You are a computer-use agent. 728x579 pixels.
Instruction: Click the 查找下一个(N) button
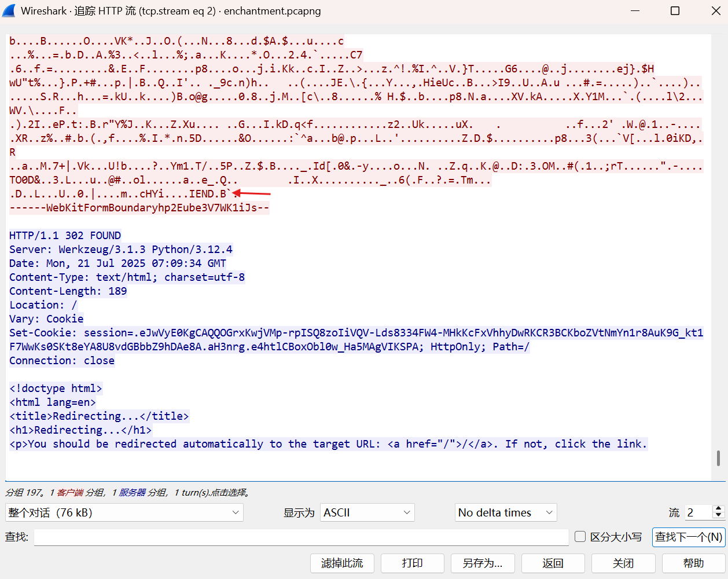click(x=689, y=537)
